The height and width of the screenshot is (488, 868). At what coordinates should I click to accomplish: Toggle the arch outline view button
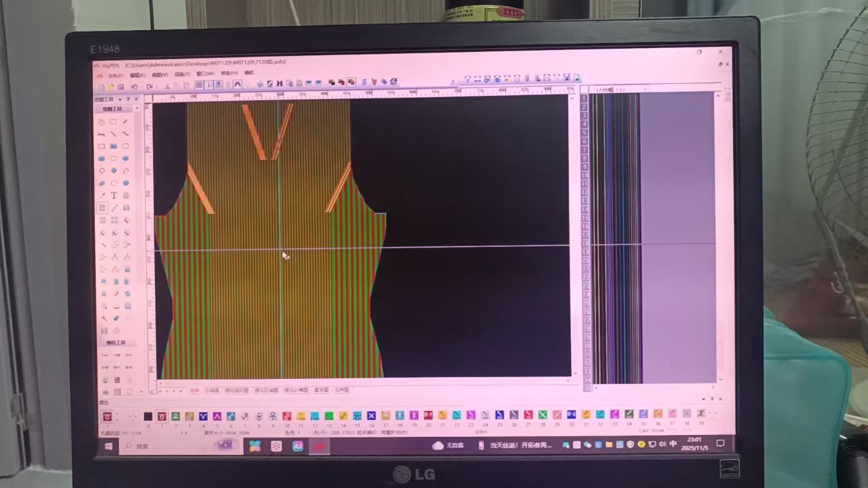click(x=237, y=84)
